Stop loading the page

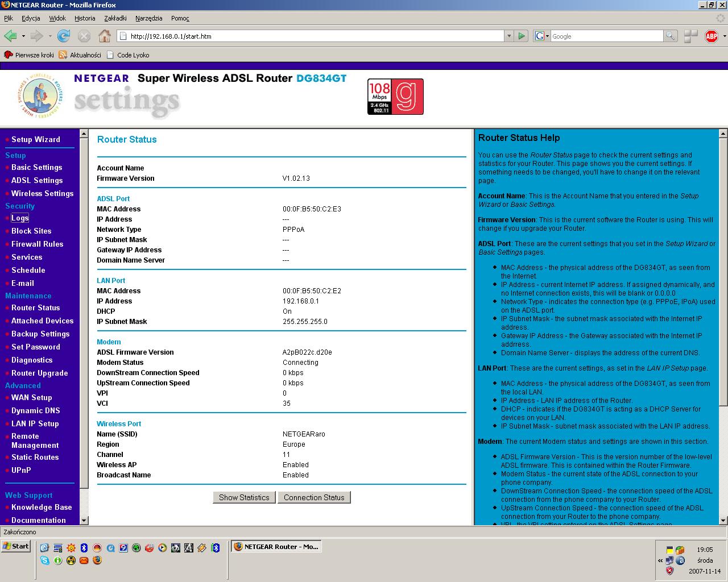click(84, 35)
